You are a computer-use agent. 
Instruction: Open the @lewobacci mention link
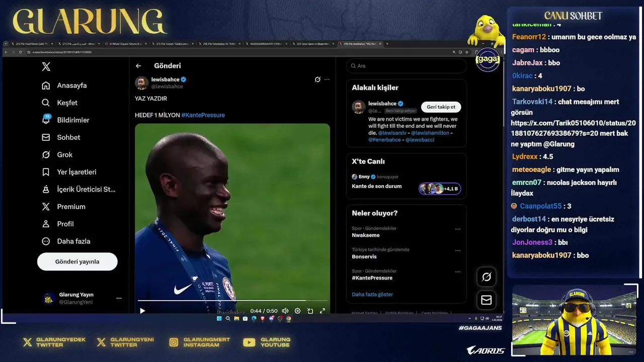[420, 140]
